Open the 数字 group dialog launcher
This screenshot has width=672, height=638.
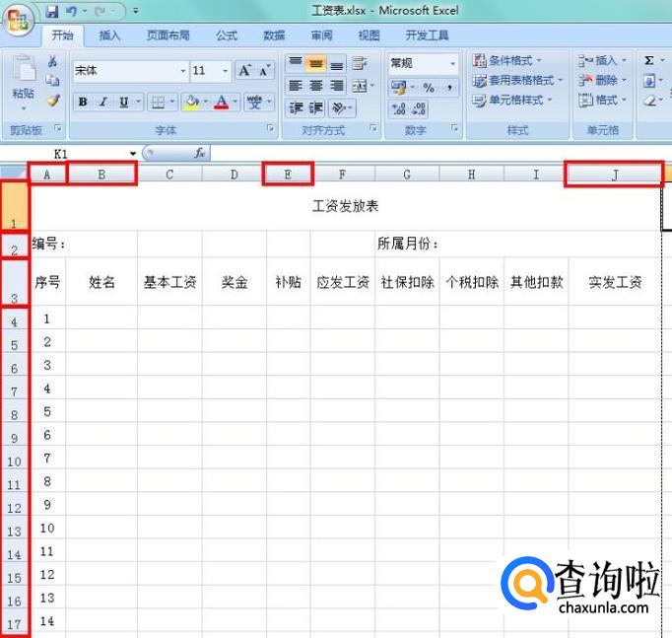(x=454, y=127)
